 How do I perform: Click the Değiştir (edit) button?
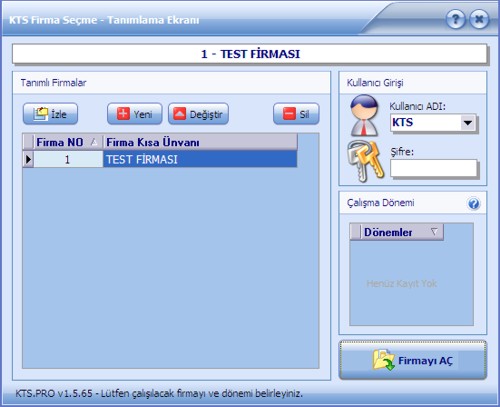(x=198, y=114)
